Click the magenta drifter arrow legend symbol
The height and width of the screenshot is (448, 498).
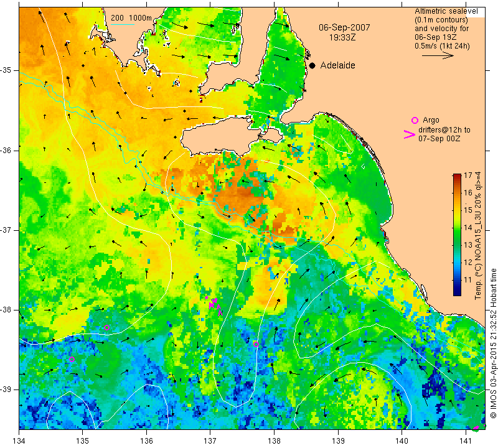click(x=410, y=134)
